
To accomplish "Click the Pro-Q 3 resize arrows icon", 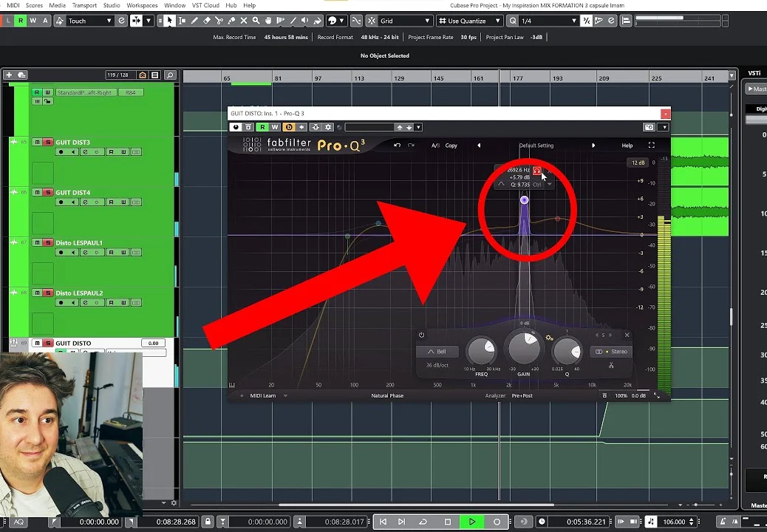I will click(656, 395).
